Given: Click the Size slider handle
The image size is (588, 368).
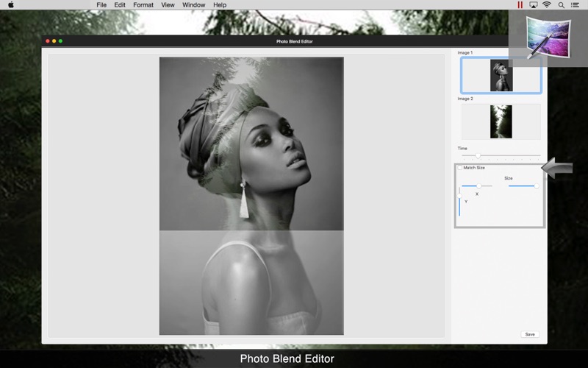Looking at the screenshot, I should [x=537, y=186].
